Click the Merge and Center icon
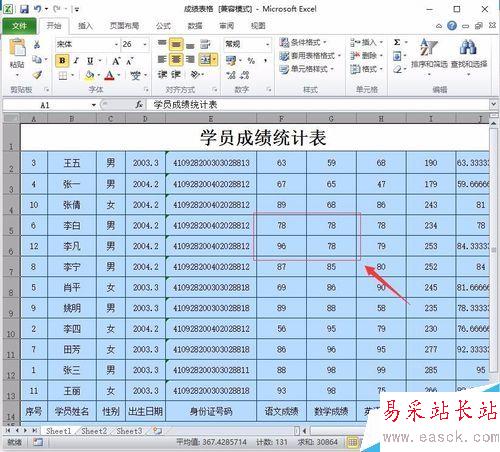500x452 pixels. coord(205,60)
